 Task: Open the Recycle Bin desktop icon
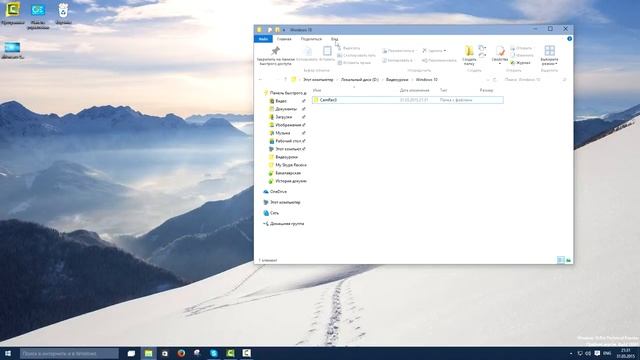click(63, 14)
